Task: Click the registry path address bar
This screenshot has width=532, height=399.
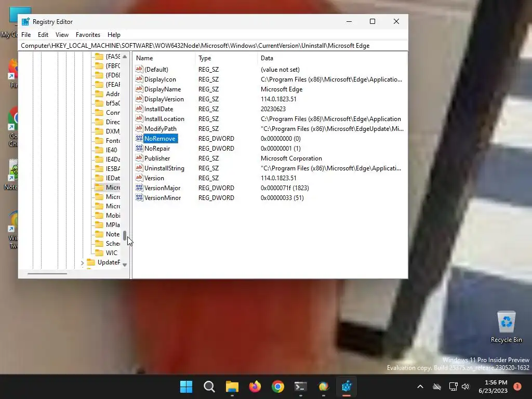Action: (212, 46)
